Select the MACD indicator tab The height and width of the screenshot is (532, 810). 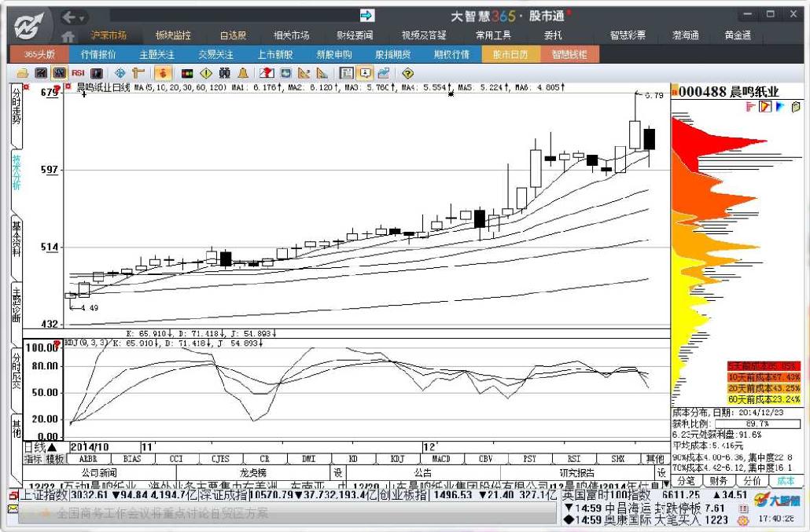tap(441, 459)
